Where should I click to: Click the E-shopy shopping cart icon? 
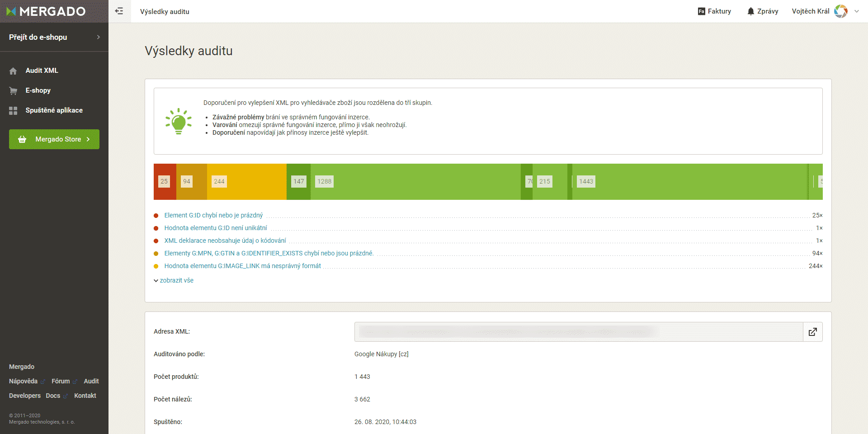(x=13, y=91)
